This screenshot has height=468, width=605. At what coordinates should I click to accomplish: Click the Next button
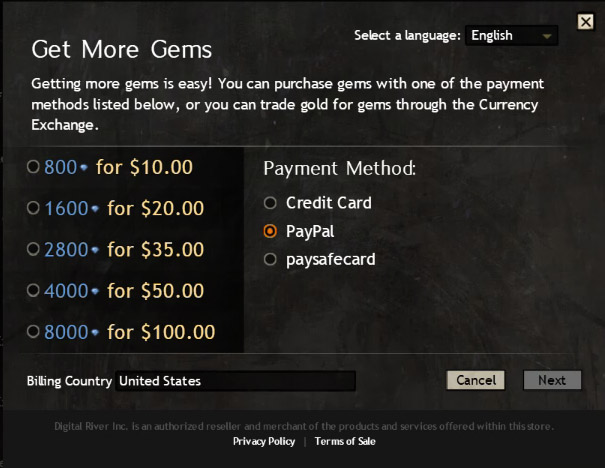tap(551, 380)
